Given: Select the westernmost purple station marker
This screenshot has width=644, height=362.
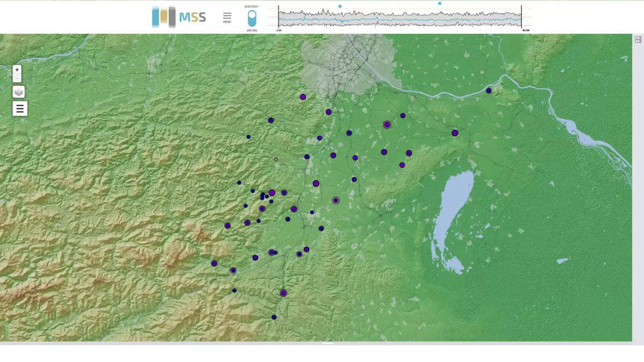Looking at the screenshot, I should [214, 263].
